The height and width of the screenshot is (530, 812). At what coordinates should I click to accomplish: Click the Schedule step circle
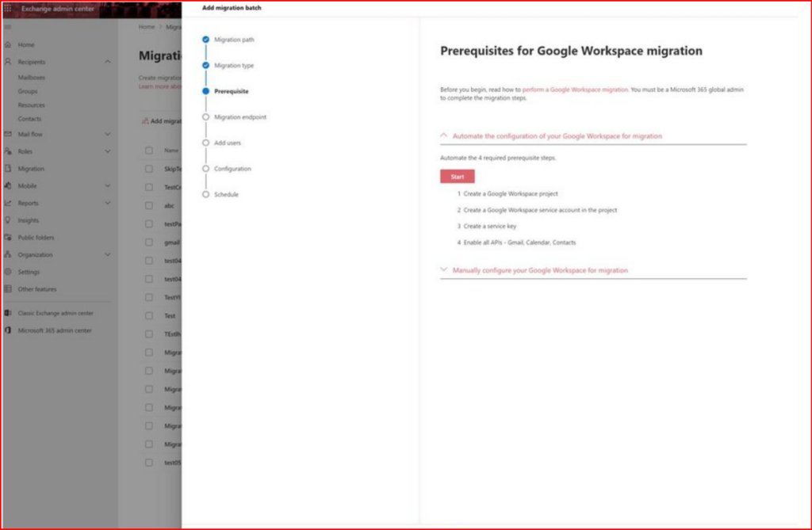click(205, 195)
